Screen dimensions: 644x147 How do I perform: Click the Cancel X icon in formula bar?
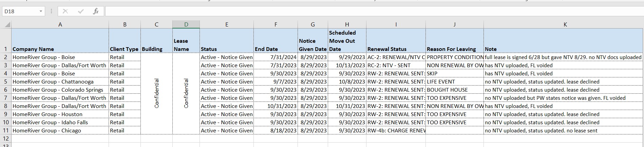tap(65, 11)
